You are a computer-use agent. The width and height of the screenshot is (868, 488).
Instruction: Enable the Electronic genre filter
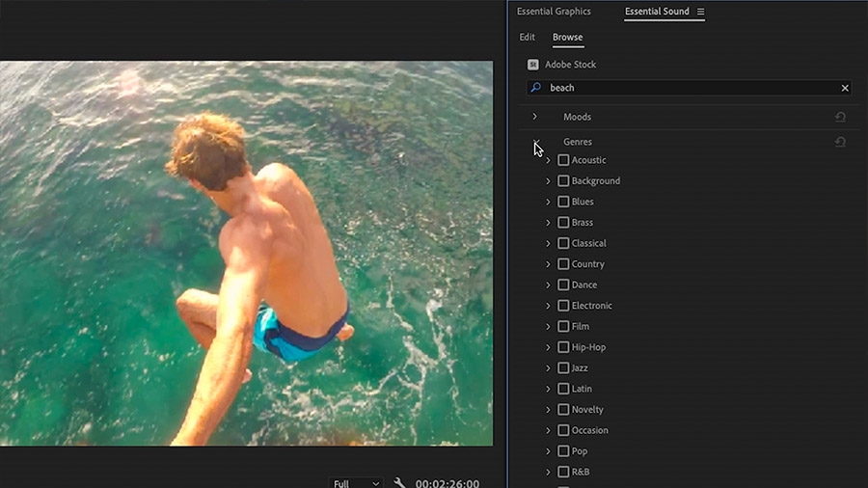pyautogui.click(x=563, y=306)
